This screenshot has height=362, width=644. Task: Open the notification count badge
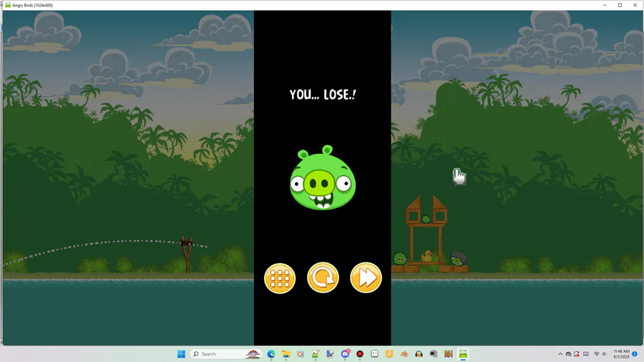coord(635,354)
